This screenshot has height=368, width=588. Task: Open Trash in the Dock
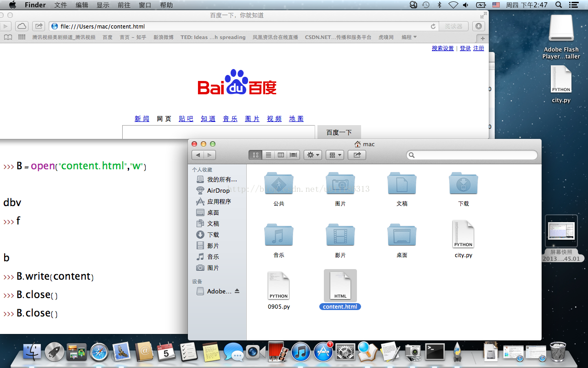(x=558, y=352)
